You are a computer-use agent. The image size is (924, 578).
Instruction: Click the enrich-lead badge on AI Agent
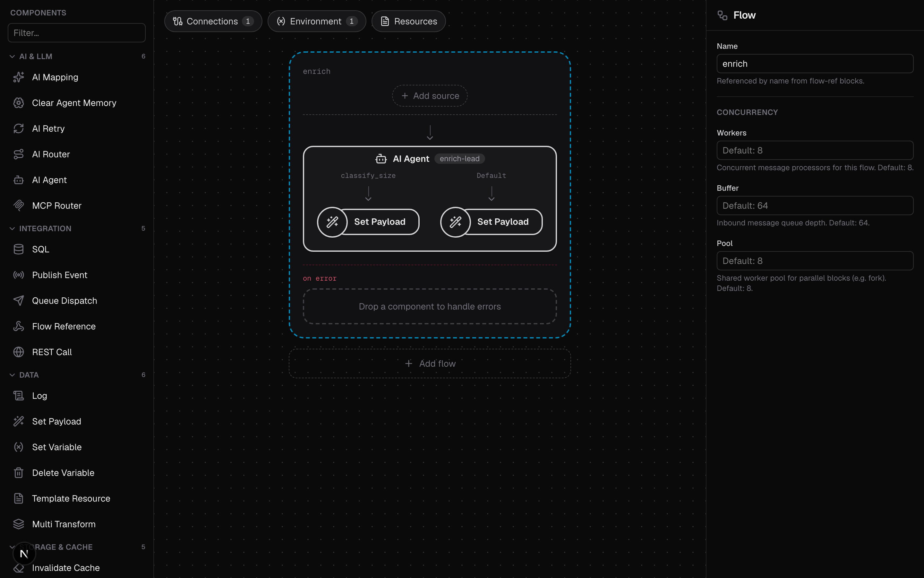coord(459,159)
